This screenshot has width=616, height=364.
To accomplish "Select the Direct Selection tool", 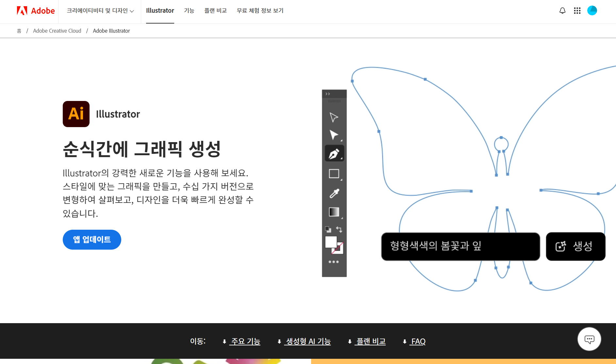I will pos(334,135).
